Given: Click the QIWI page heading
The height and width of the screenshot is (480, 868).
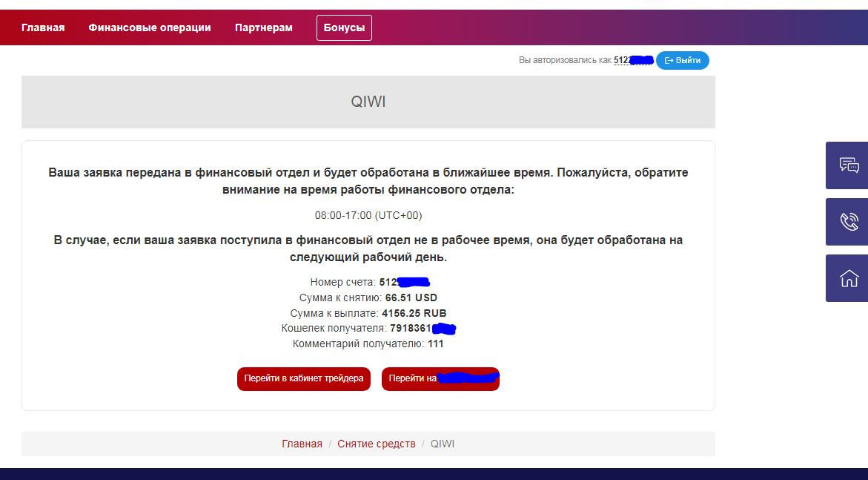Looking at the screenshot, I should tap(368, 102).
